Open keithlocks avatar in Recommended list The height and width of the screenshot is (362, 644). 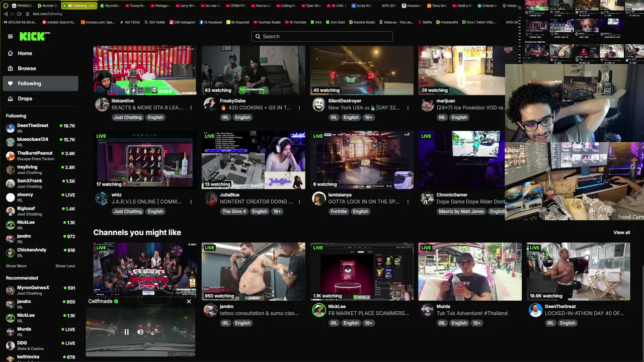[x=10, y=358]
